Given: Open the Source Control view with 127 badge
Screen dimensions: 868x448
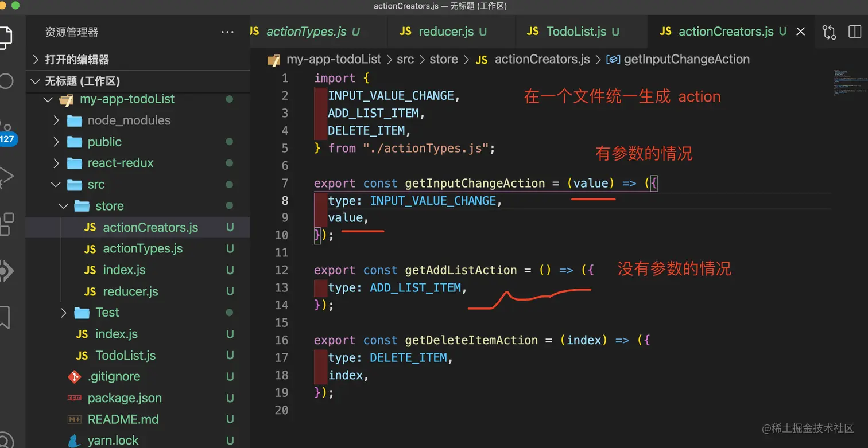Looking at the screenshot, I should tap(7, 133).
